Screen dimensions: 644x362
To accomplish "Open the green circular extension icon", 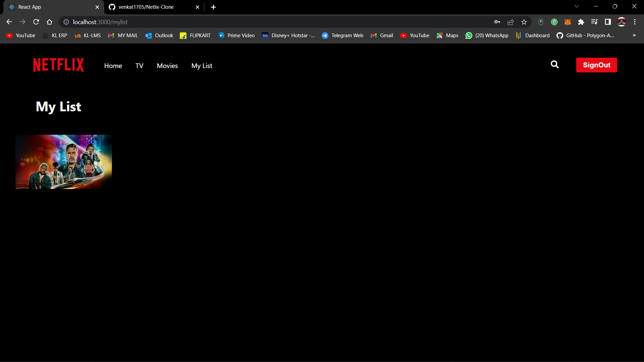I will [x=554, y=22].
